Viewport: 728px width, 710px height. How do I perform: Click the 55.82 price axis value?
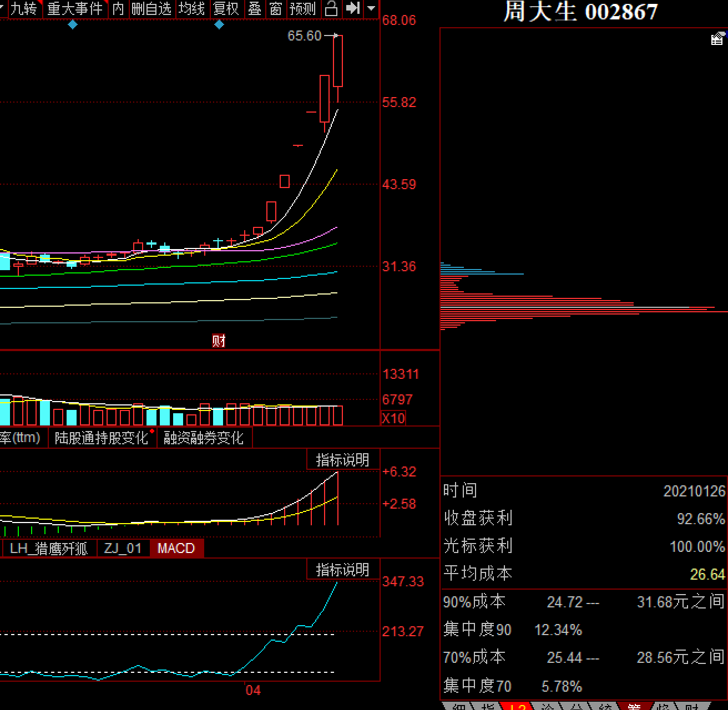(399, 103)
